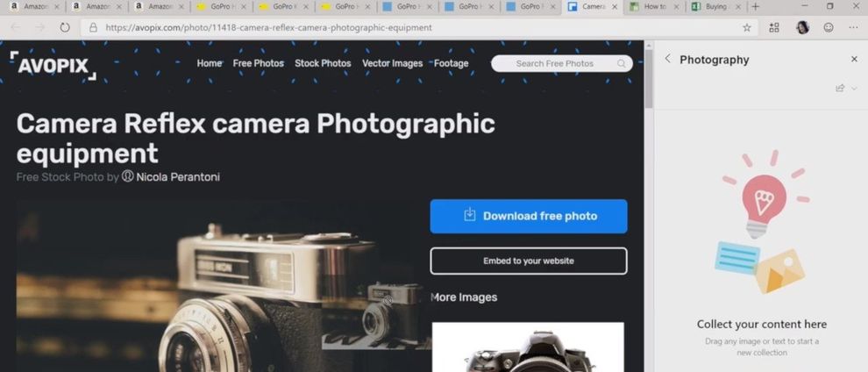
Task: Open the Free Photos menu item
Action: 258,63
